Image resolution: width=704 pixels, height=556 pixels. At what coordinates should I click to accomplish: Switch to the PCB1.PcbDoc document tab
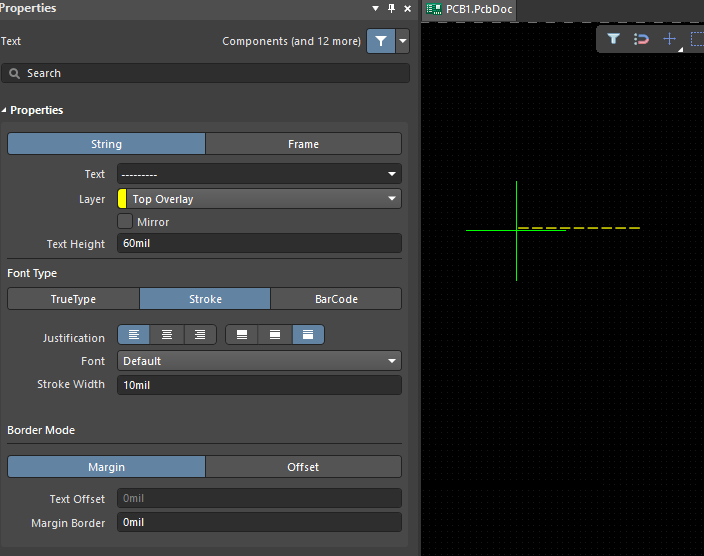[470, 9]
